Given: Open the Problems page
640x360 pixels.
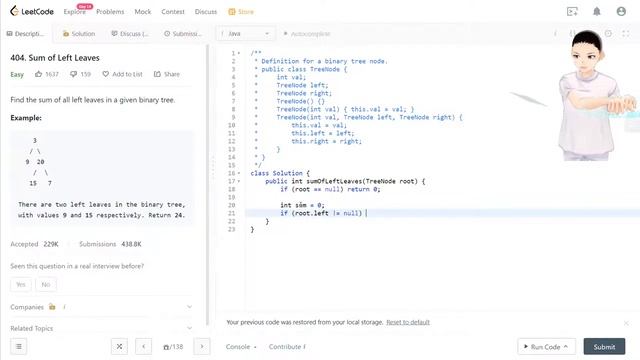Looking at the screenshot, I should click(110, 12).
